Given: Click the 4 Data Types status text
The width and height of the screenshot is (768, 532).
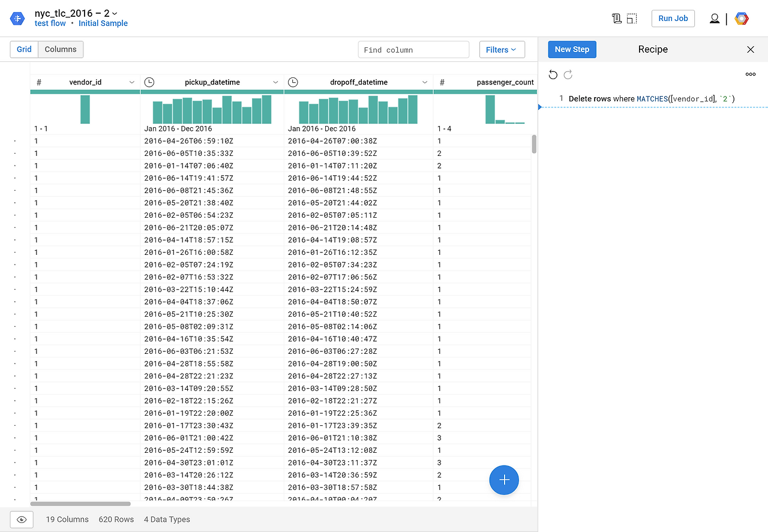Looking at the screenshot, I should [x=167, y=519].
